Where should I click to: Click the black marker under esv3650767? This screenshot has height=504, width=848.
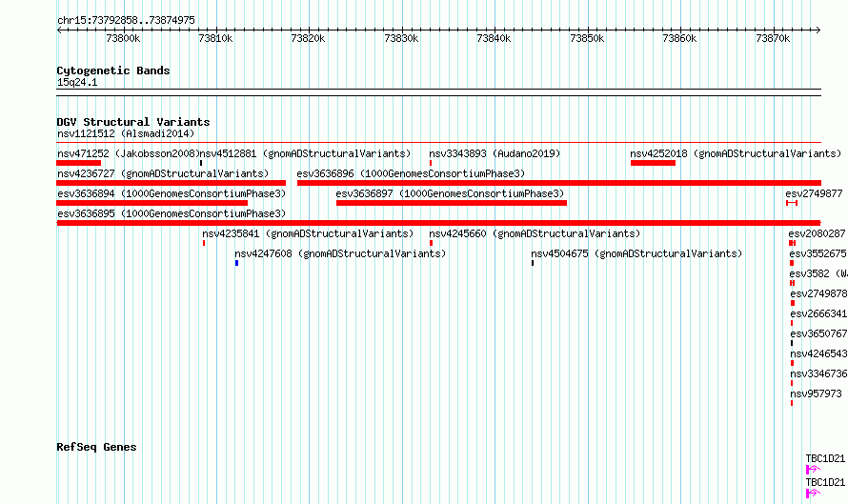coord(792,343)
